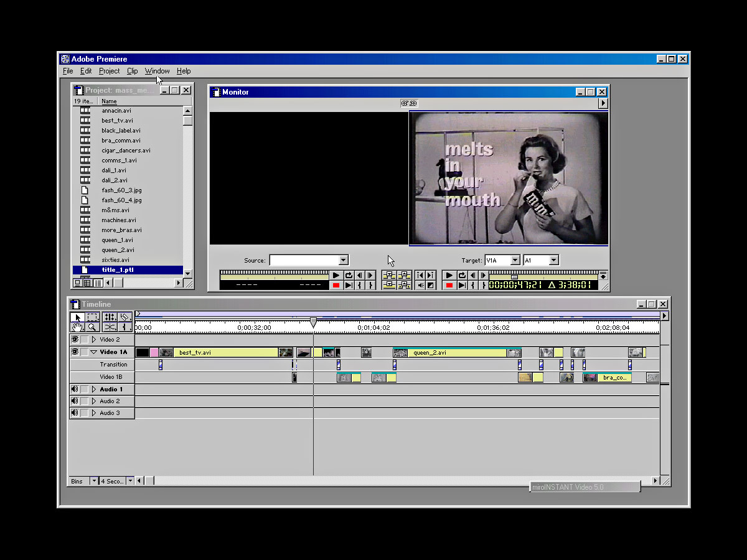
Task: Select the Rolling Edit tool in Timeline
Action: coord(110,317)
